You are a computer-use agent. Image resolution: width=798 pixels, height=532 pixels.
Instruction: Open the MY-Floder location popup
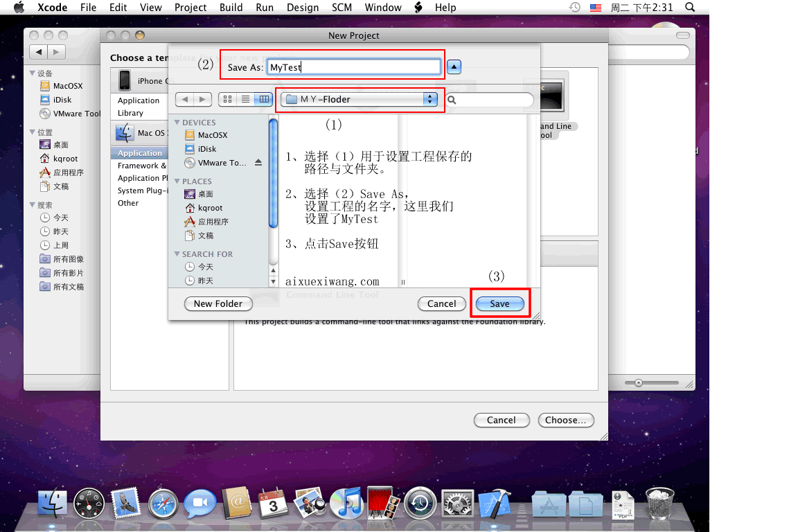click(359, 99)
